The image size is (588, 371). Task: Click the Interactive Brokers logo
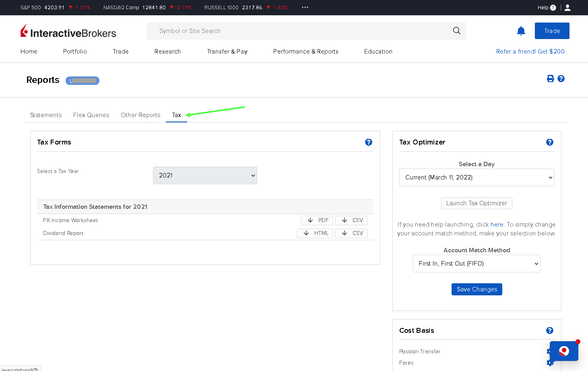[x=68, y=31]
